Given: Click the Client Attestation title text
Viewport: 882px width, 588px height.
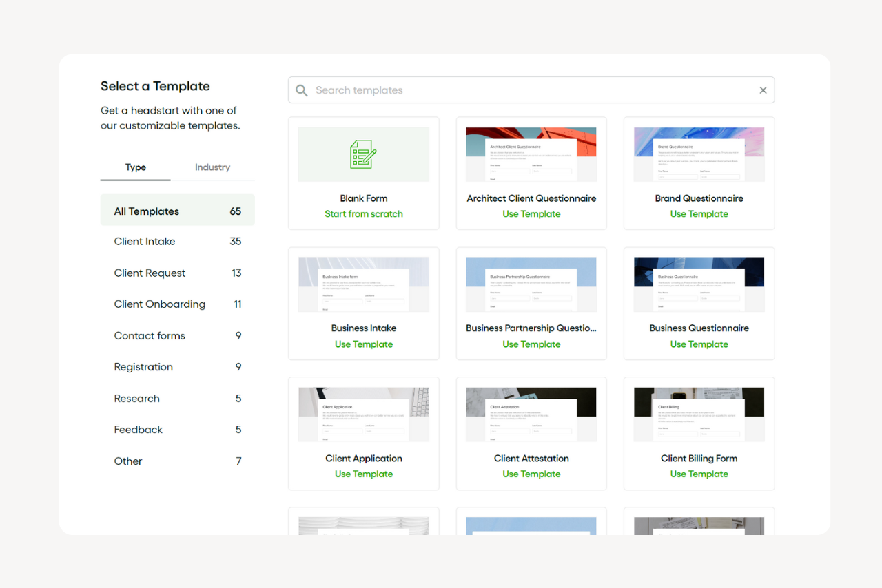Looking at the screenshot, I should 531,459.
